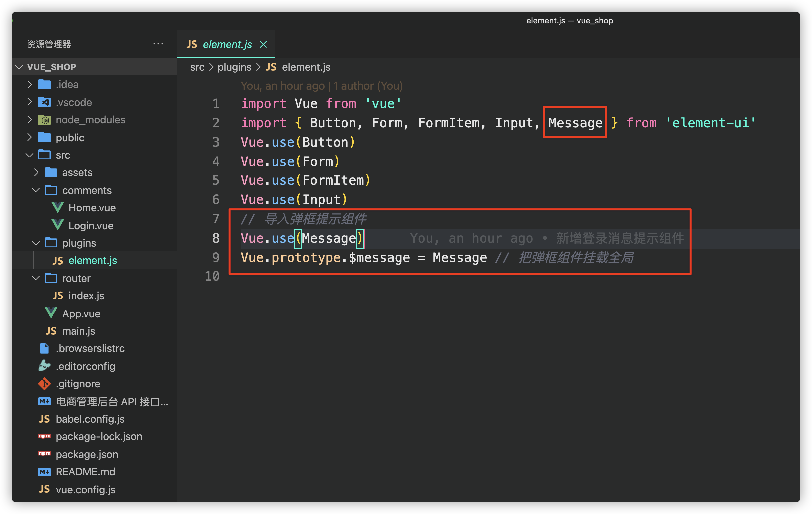Click the npm icon beside package-lock.json

(44, 436)
